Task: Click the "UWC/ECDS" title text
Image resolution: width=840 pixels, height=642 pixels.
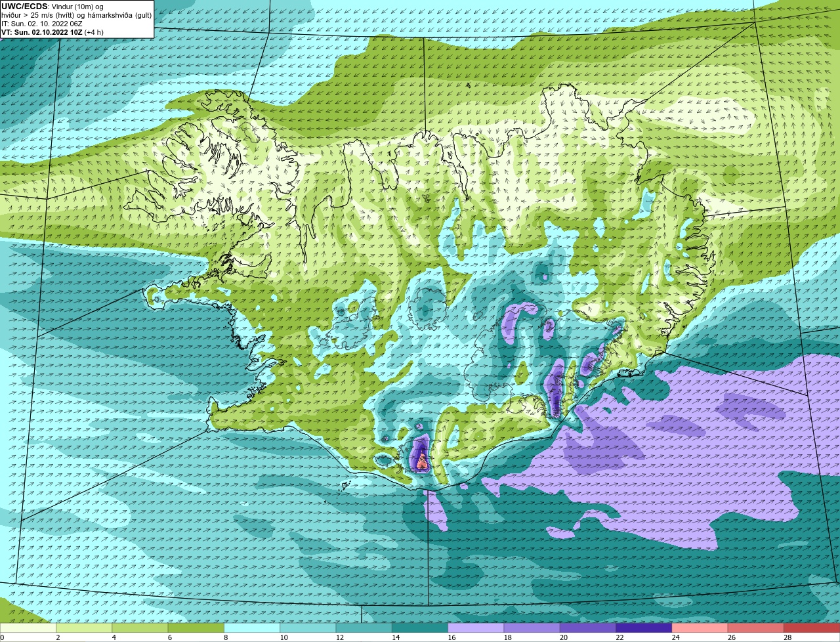Action: coord(24,7)
